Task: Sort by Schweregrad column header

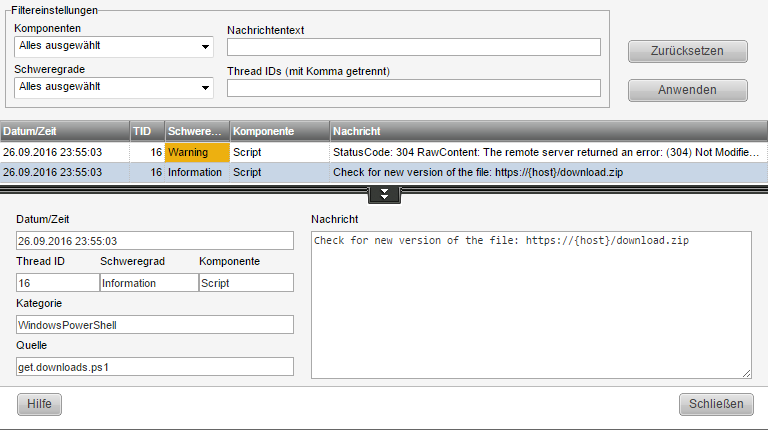Action: pyautogui.click(x=197, y=131)
